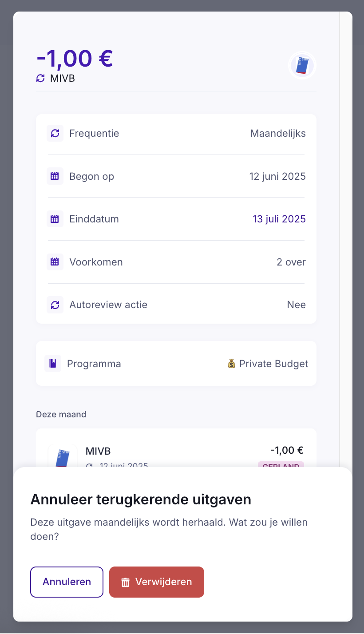This screenshot has height=634, width=364.
Task: Click the MIVB merchant logo at top right
Action: click(302, 66)
